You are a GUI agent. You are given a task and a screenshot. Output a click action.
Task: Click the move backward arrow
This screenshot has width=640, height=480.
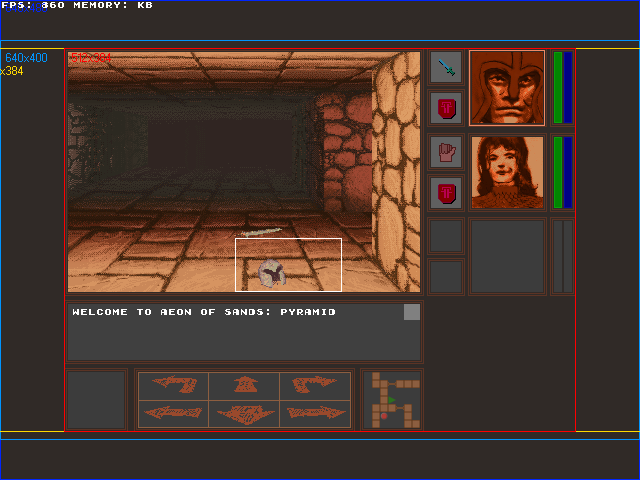pyautogui.click(x=244, y=413)
